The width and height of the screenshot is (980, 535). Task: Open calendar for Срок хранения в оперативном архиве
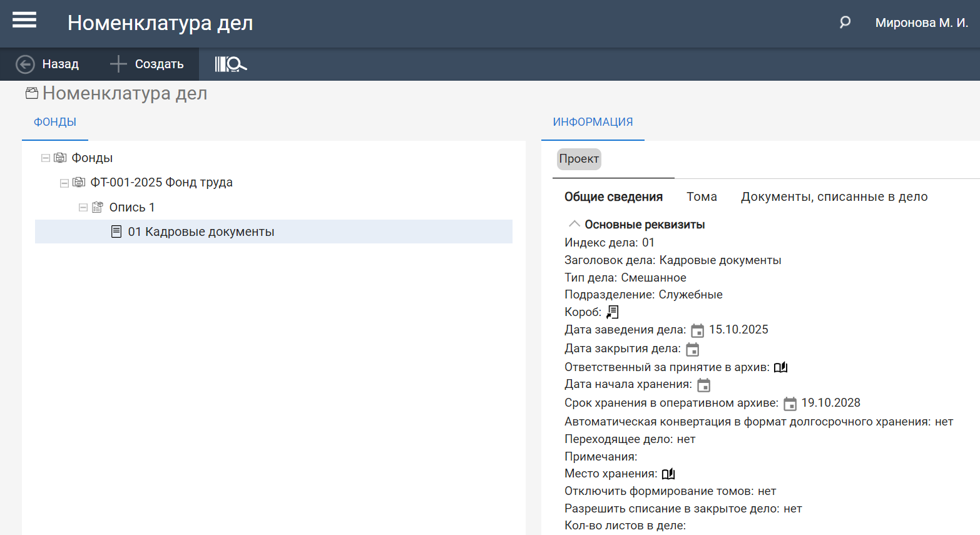(790, 404)
